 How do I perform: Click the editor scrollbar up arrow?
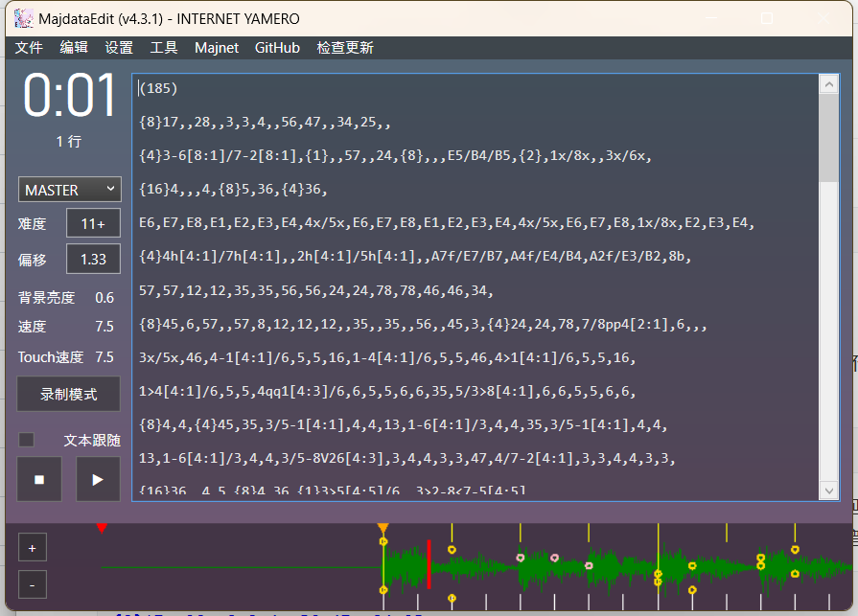[x=829, y=84]
